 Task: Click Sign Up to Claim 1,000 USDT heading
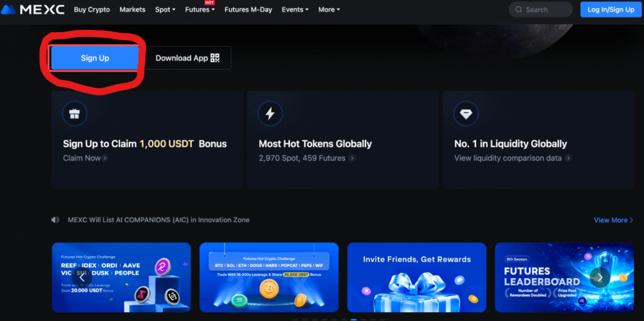[x=145, y=144]
